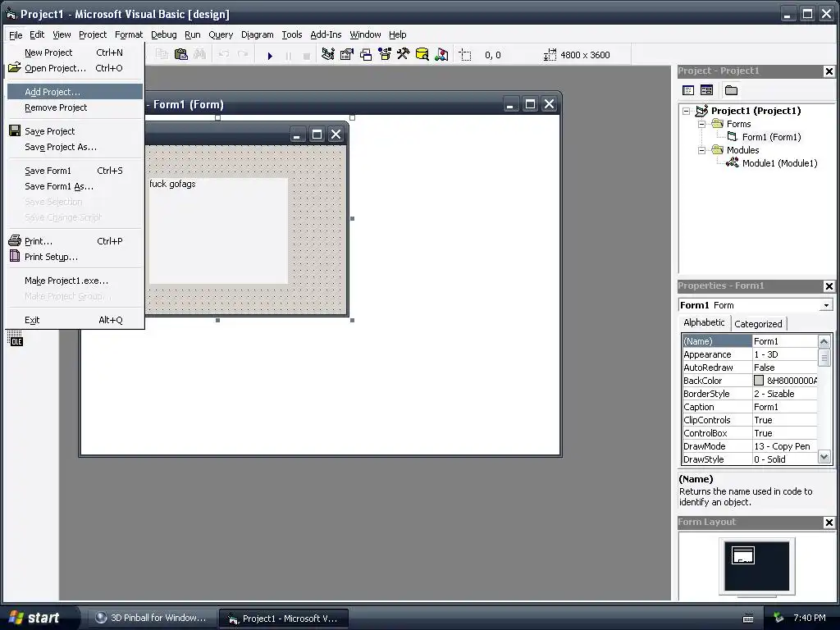Image resolution: width=840 pixels, height=630 pixels.
Task: Switch to the Categorized properties tab
Action: pyautogui.click(x=758, y=323)
